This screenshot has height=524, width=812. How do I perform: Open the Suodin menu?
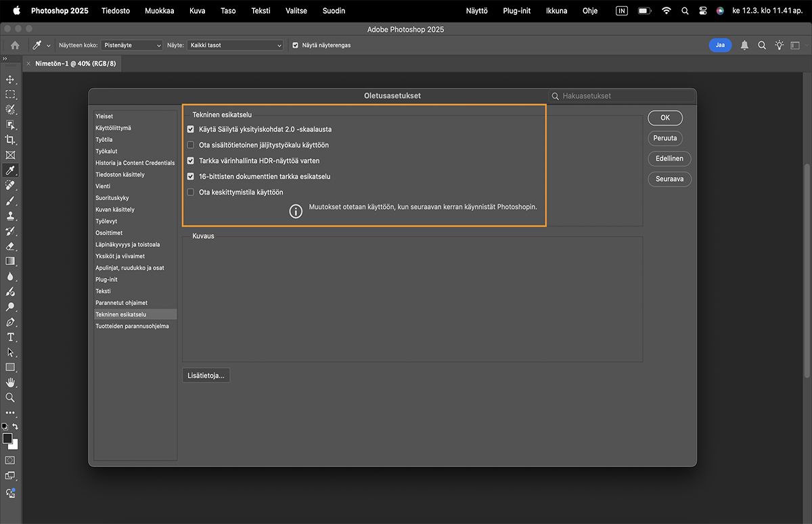click(334, 11)
